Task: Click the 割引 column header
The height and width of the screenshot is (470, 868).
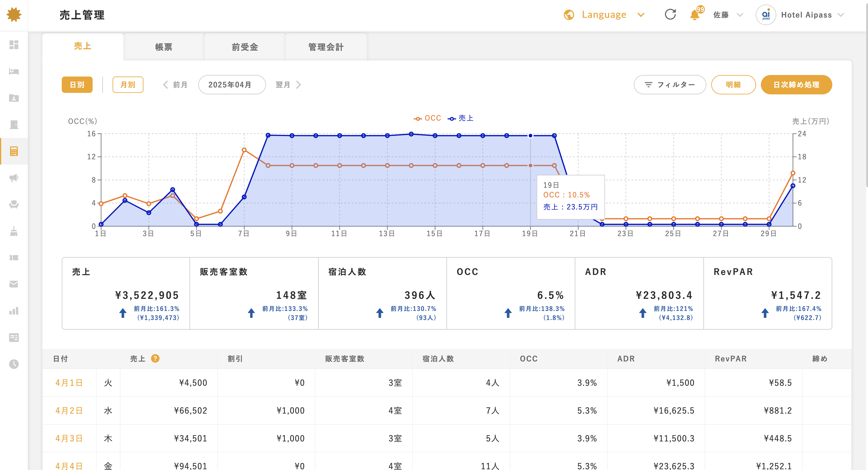Action: point(235,359)
